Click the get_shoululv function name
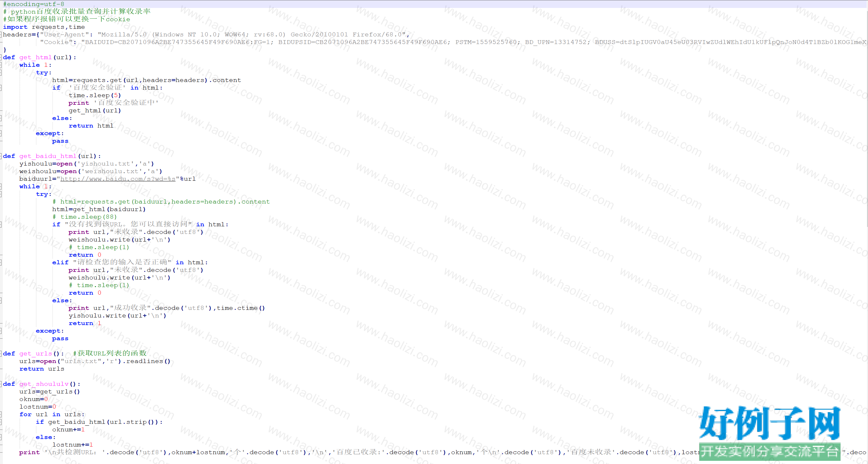Image resolution: width=868 pixels, height=464 pixels. [44, 384]
